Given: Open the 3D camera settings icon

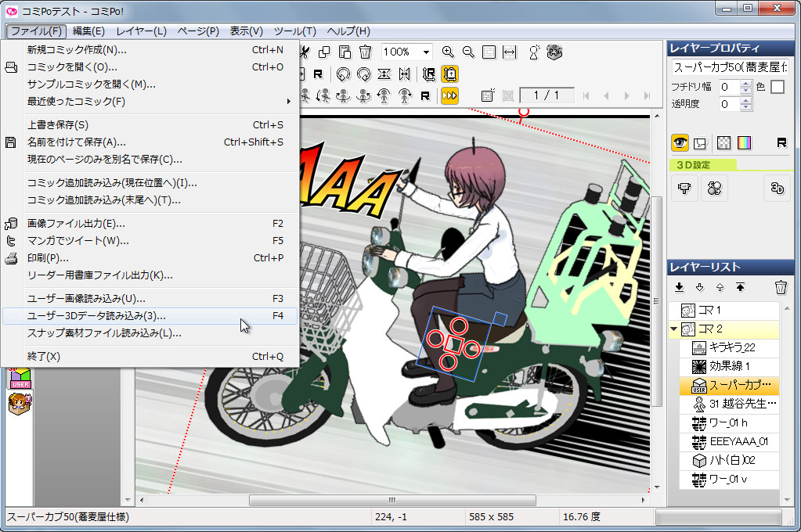Looking at the screenshot, I should pos(684,188).
